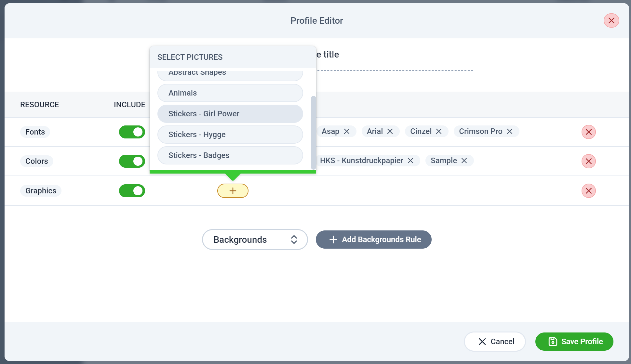631x364 pixels.
Task: Remove the Sample color tag
Action: pyautogui.click(x=464, y=161)
